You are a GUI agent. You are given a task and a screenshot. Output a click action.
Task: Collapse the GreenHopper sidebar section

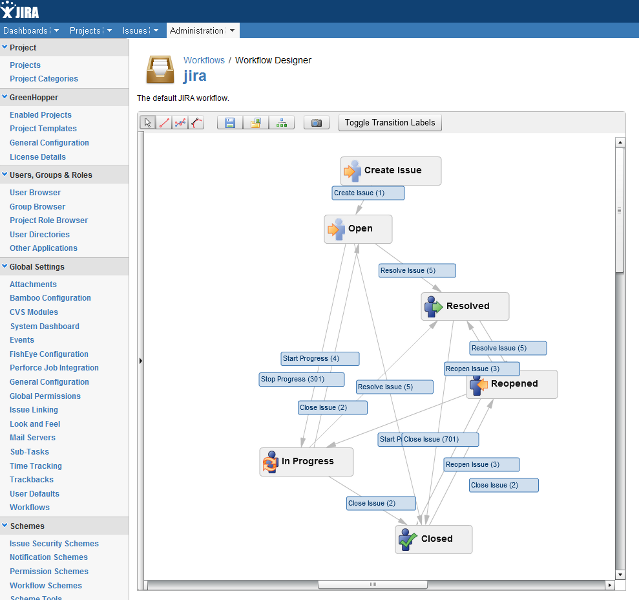pos(5,98)
